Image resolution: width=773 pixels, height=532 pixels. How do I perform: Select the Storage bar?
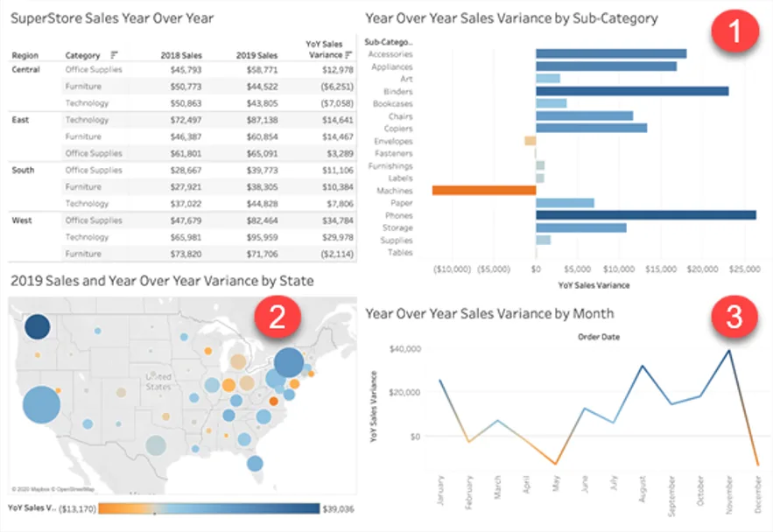point(581,227)
